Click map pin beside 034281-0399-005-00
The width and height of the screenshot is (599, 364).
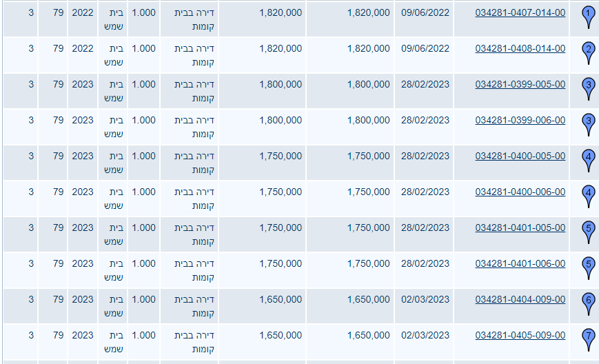coord(588,87)
